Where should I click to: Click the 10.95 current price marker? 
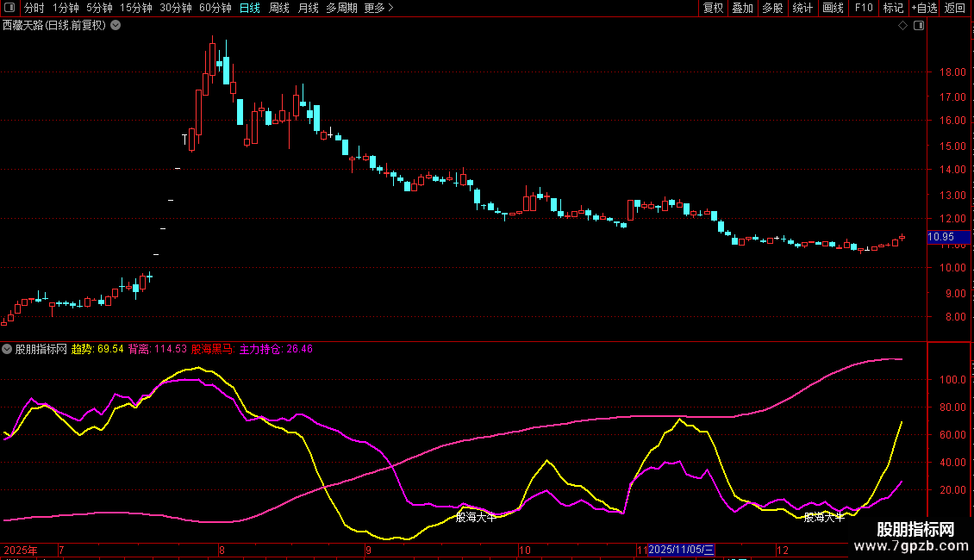[941, 237]
